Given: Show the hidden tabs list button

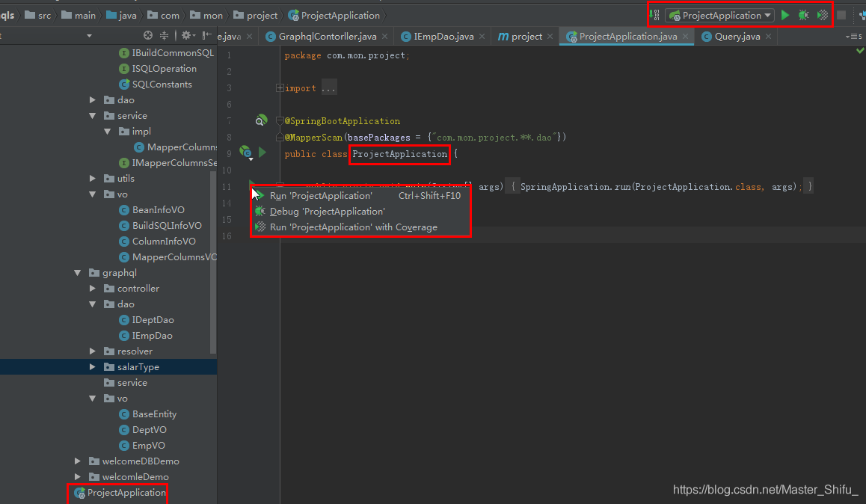Looking at the screenshot, I should tap(854, 37).
